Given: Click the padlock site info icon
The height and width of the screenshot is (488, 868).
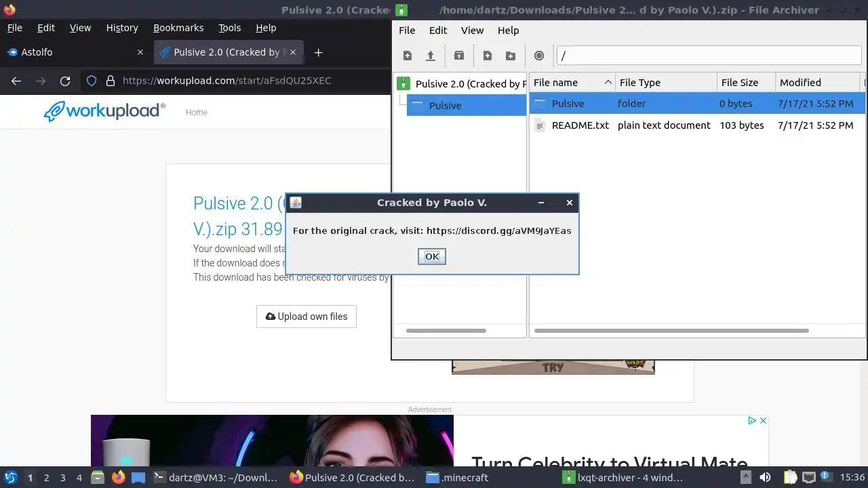Looking at the screenshot, I should coord(111,81).
